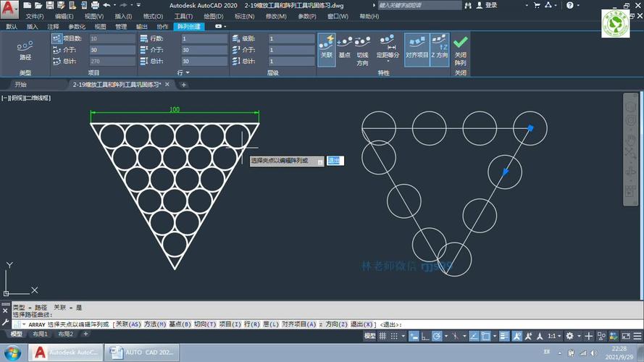Click the 项目(I) command line option
Viewport: 644px width, 362px height.
[x=230, y=324]
